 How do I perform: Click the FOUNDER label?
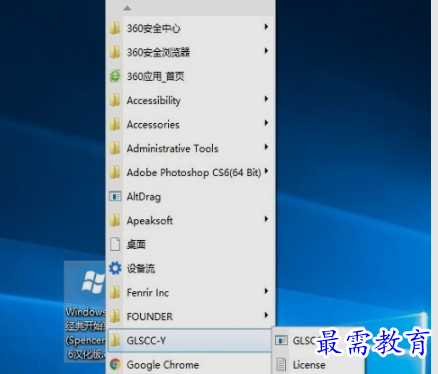[x=150, y=317]
